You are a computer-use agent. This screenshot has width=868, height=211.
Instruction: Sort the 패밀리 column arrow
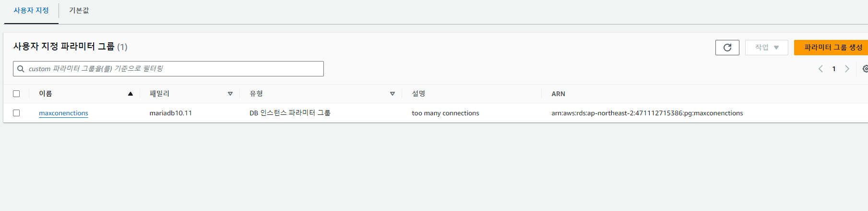[230, 94]
